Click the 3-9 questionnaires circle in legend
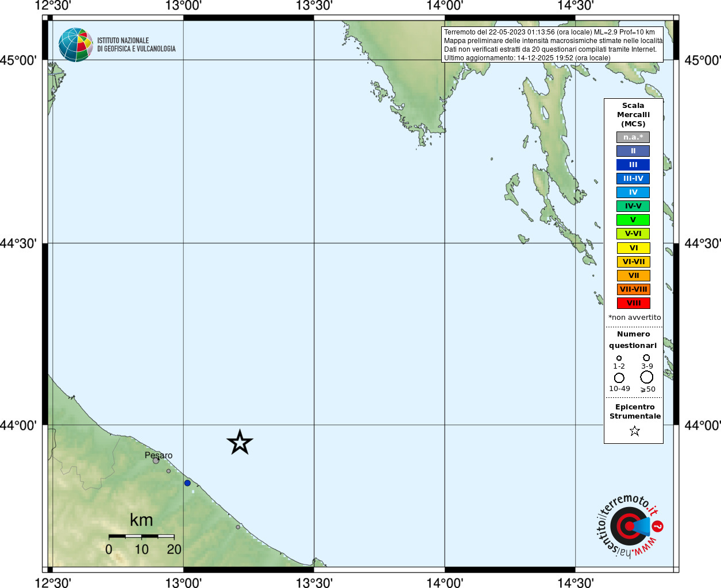This screenshot has height=588, width=721. pos(646,358)
